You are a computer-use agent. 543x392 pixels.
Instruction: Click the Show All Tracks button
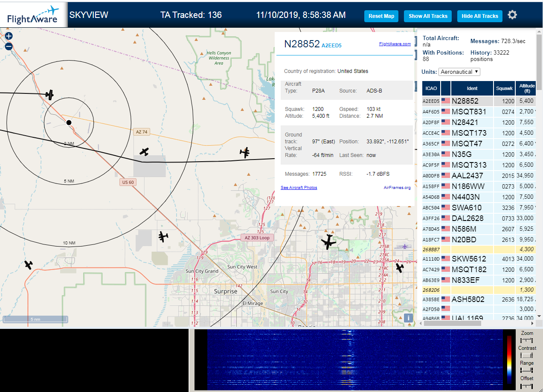click(x=428, y=16)
